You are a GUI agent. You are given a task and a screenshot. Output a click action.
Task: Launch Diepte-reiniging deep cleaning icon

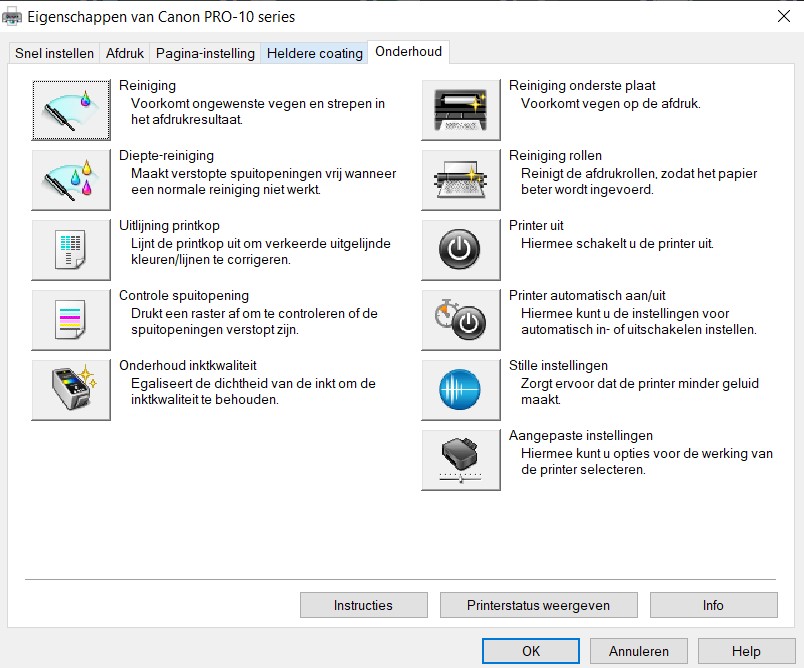tap(71, 180)
